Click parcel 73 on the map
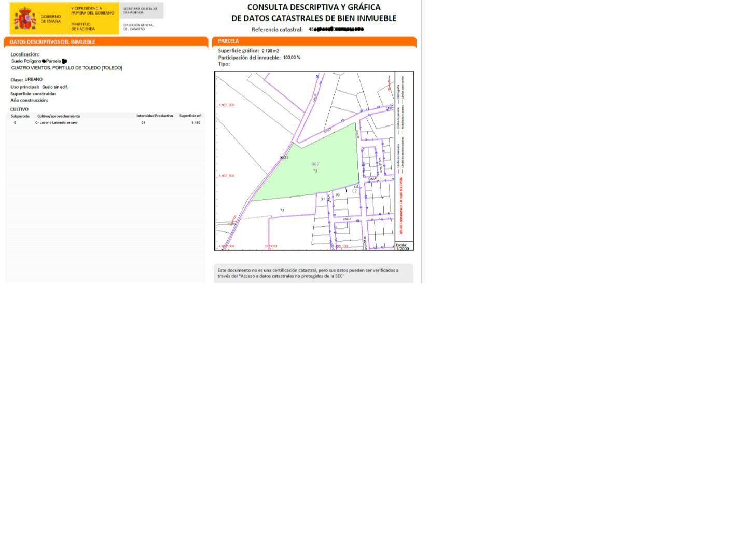Screen dimensions: 747x560 (x=282, y=211)
